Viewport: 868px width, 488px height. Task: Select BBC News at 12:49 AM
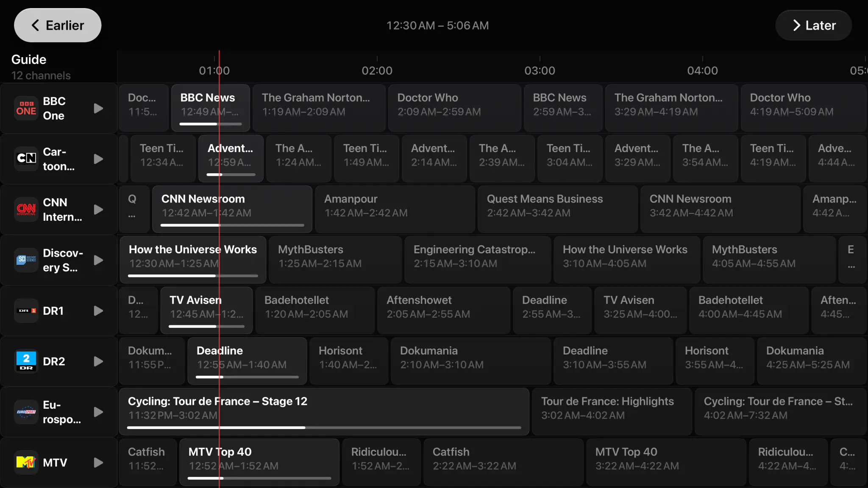211,108
